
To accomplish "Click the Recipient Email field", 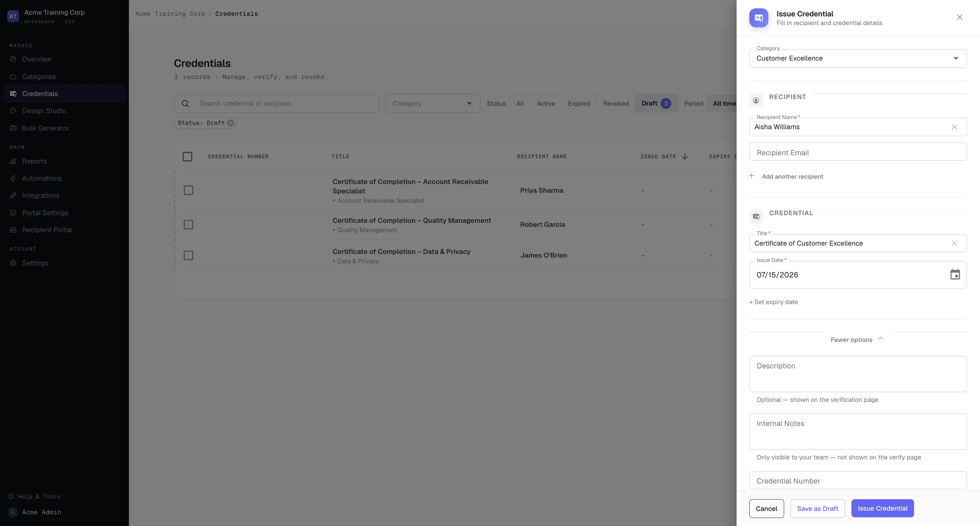I will (857, 152).
